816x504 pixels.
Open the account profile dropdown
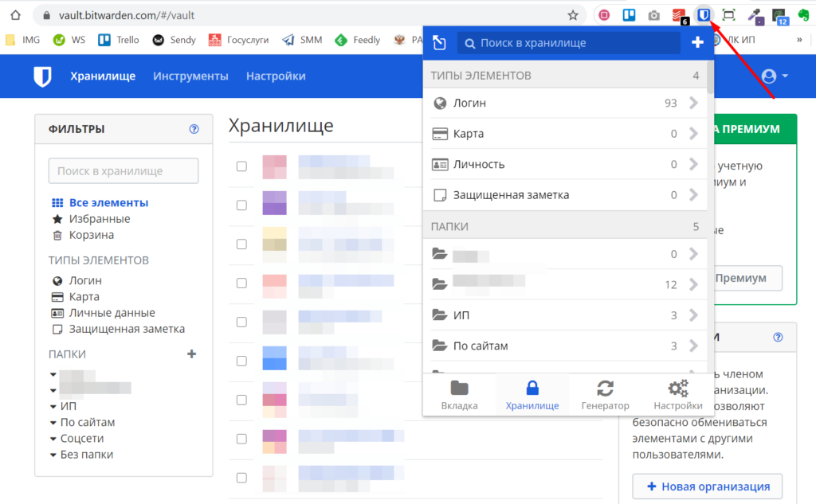click(x=775, y=76)
